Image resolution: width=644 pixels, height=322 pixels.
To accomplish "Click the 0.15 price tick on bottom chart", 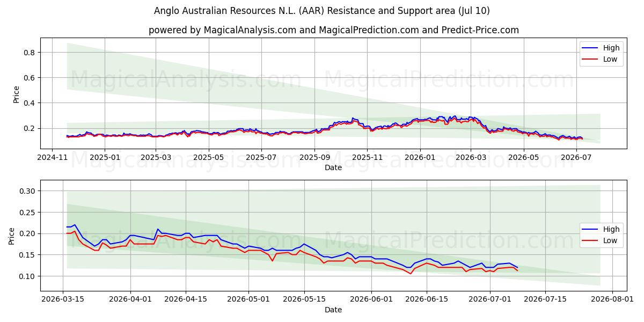I will point(27,255).
